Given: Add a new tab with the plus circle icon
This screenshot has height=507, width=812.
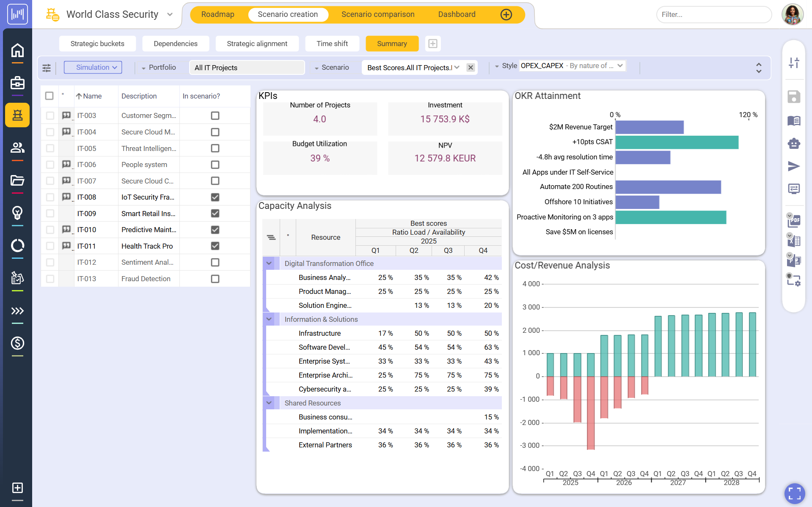Looking at the screenshot, I should point(506,14).
